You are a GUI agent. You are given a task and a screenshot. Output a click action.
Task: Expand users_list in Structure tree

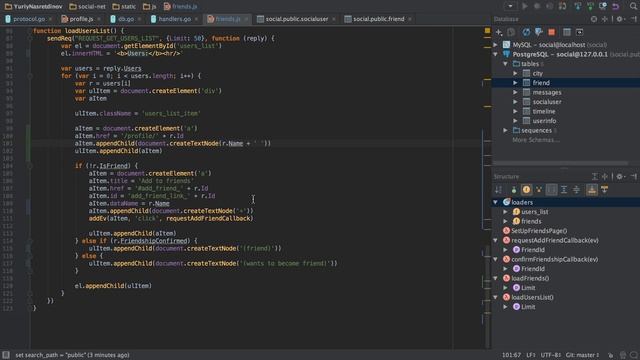tap(506, 212)
